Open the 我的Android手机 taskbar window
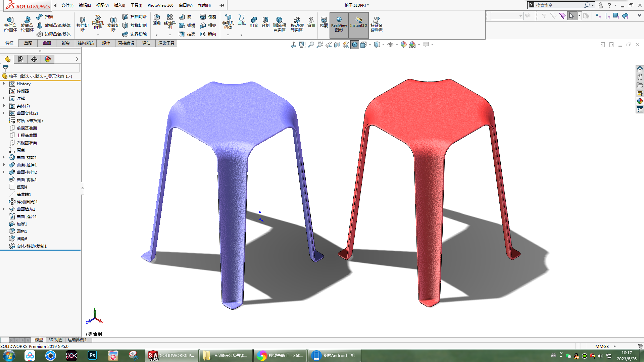The height and width of the screenshot is (362, 644). (x=334, y=355)
